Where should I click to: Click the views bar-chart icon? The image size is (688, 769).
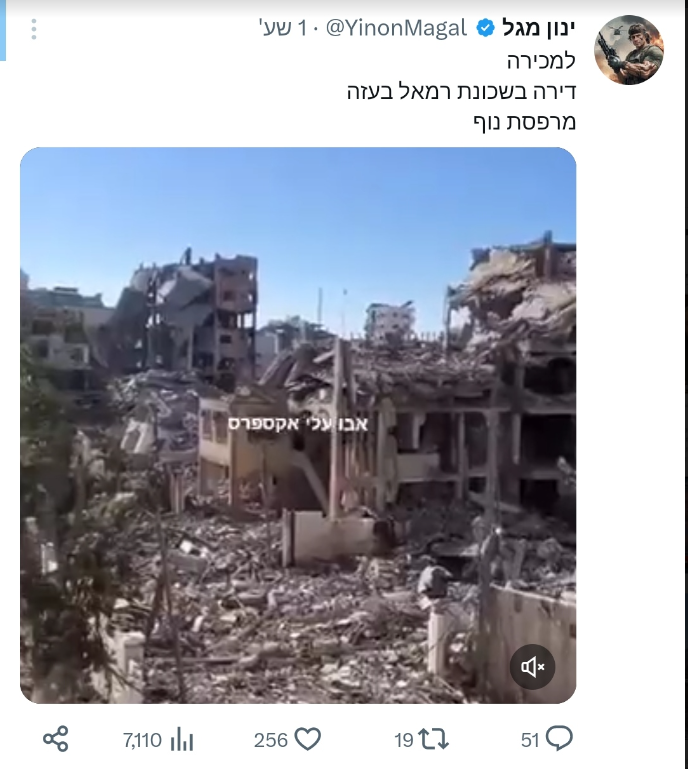point(182,740)
